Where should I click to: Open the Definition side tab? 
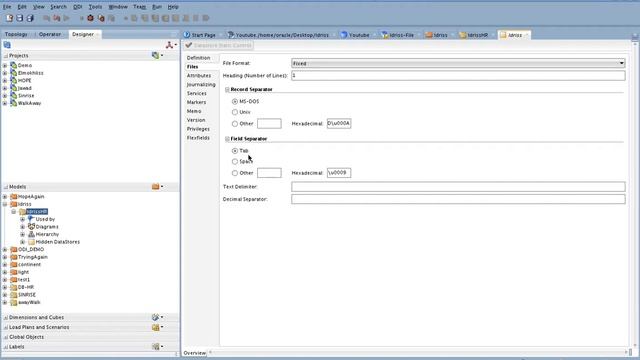[x=198, y=58]
